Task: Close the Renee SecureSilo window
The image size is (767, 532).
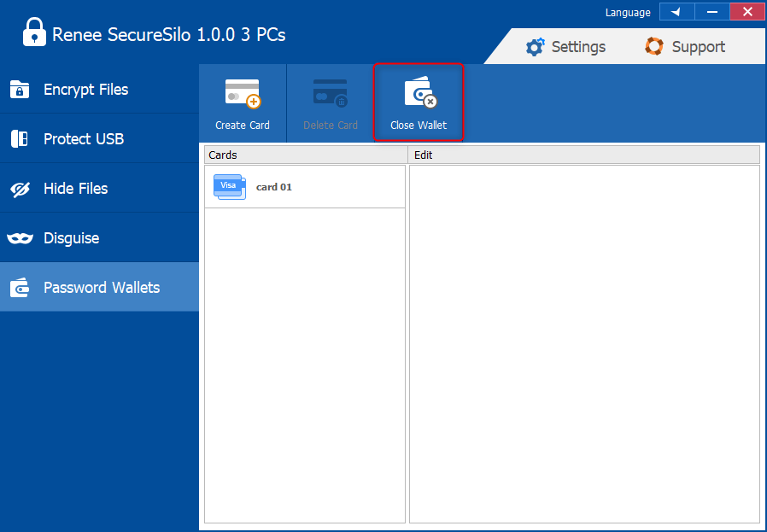Action: (x=747, y=12)
